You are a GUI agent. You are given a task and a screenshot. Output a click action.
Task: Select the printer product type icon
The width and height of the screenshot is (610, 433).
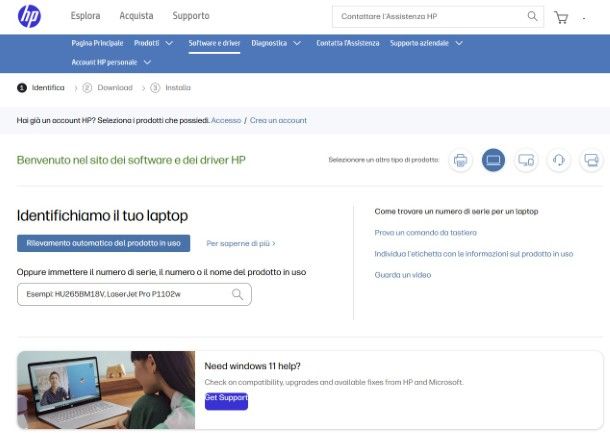point(460,160)
